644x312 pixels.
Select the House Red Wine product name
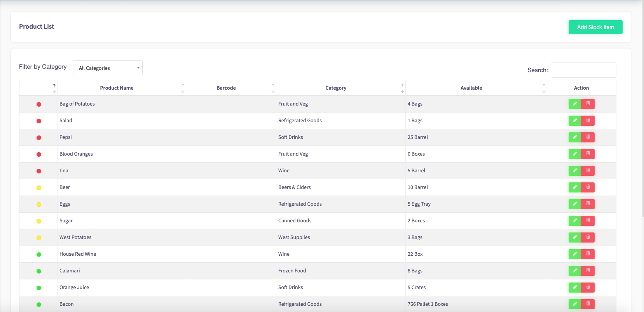pos(78,254)
